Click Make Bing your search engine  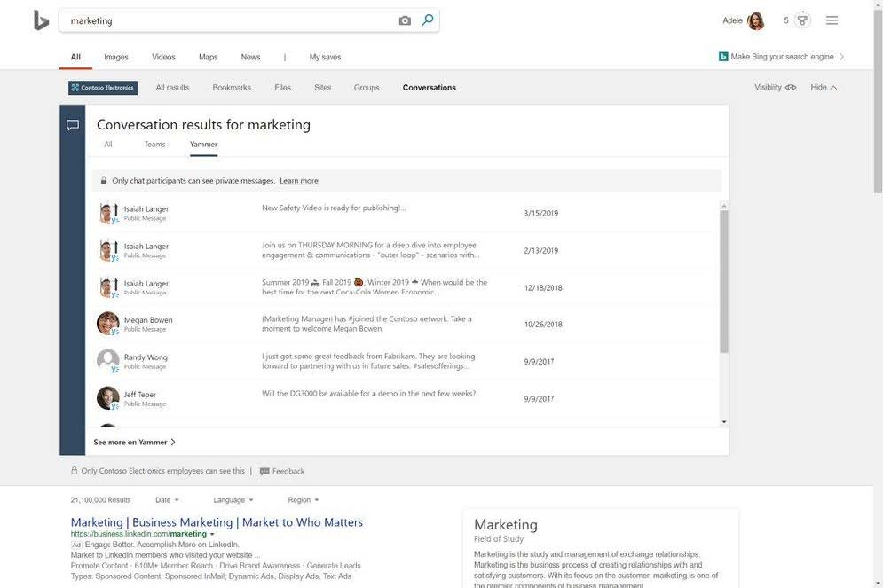782,57
